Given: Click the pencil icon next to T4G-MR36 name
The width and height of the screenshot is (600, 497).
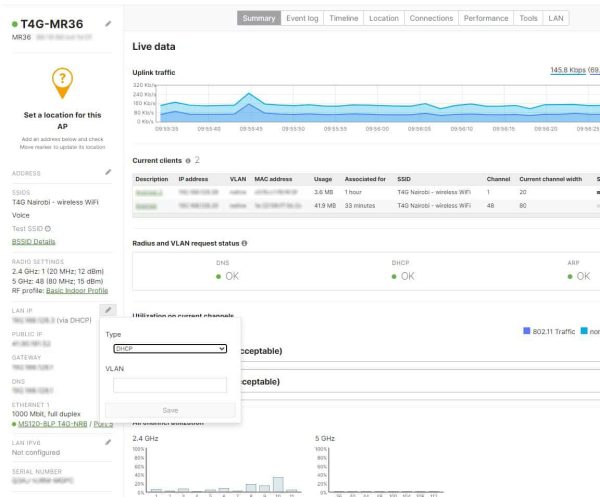Looking at the screenshot, I should point(108,22).
